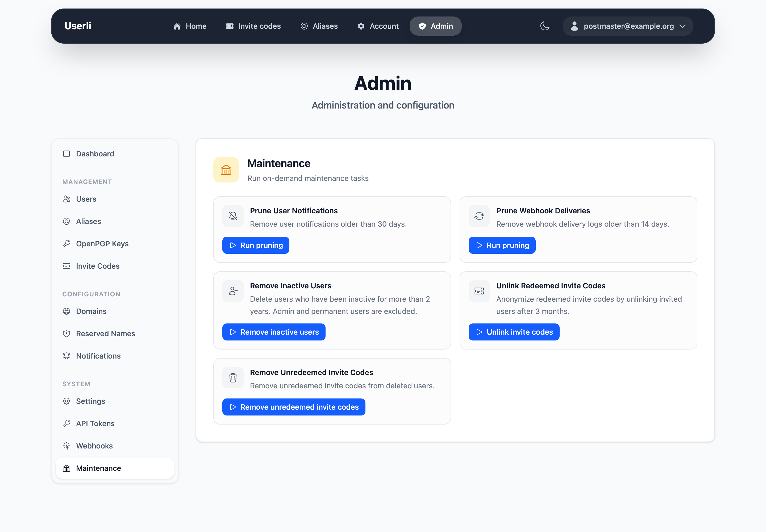
Task: Click the Unlink invite codes button
Action: 514,332
